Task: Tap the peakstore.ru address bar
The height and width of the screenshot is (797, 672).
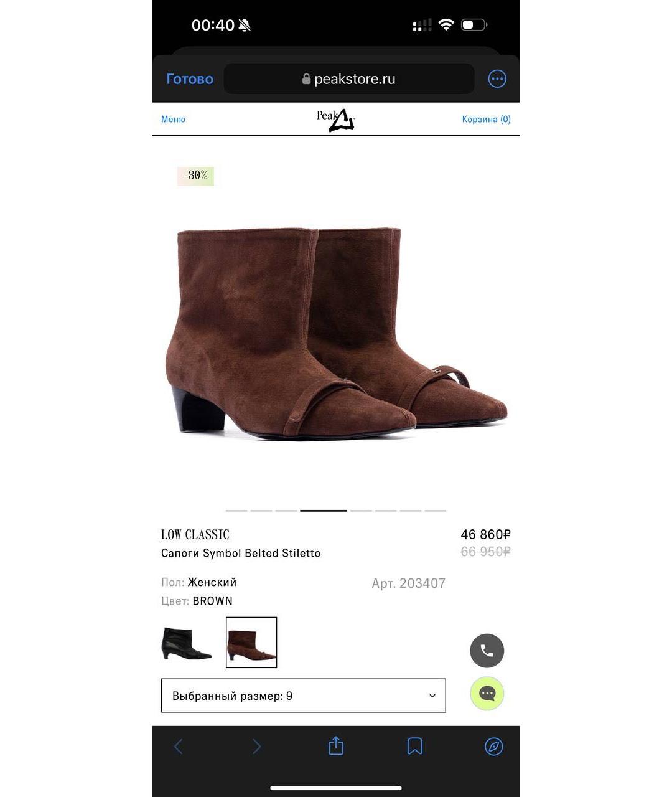Action: click(x=349, y=79)
